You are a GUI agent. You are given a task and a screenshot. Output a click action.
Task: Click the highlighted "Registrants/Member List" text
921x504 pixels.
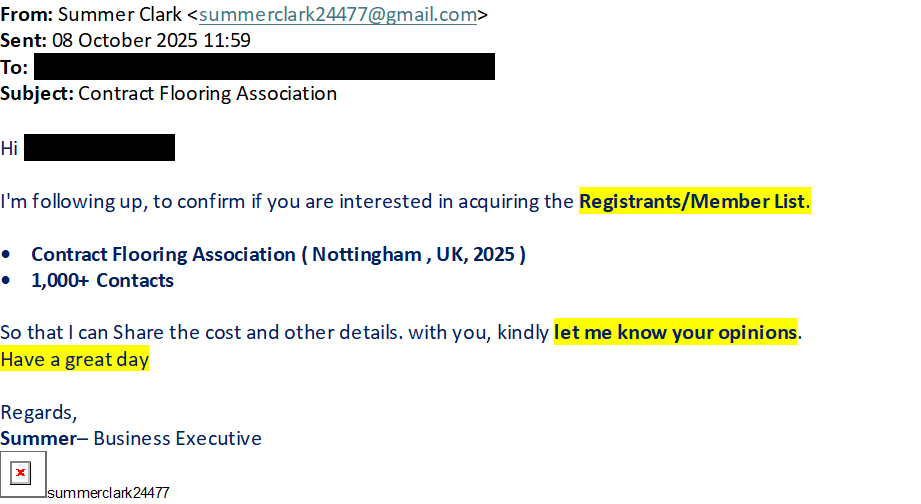692,201
